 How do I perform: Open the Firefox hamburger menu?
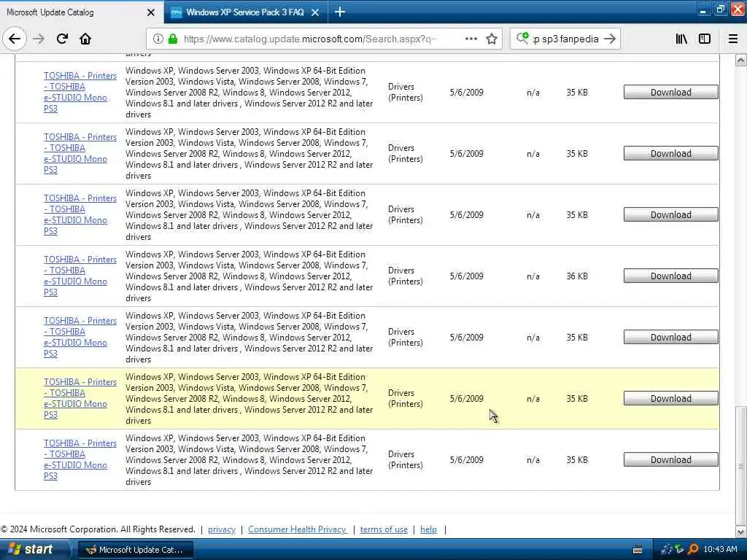[x=733, y=39]
